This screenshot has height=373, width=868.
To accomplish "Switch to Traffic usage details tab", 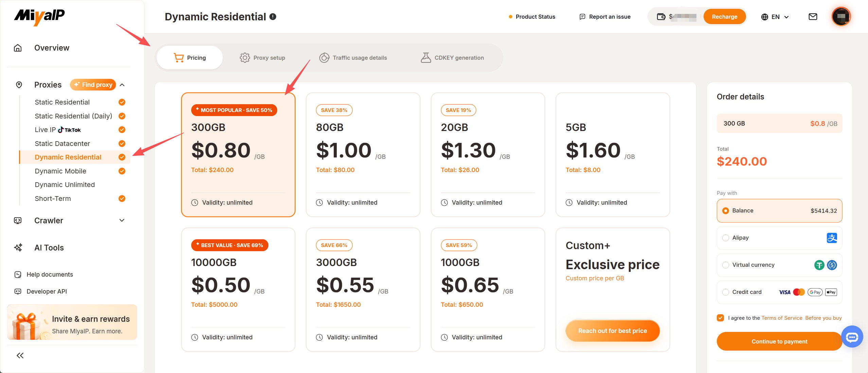I will tap(353, 58).
